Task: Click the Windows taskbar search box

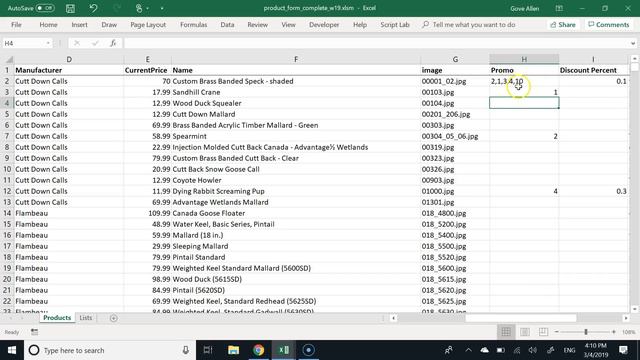Action: coord(110,350)
